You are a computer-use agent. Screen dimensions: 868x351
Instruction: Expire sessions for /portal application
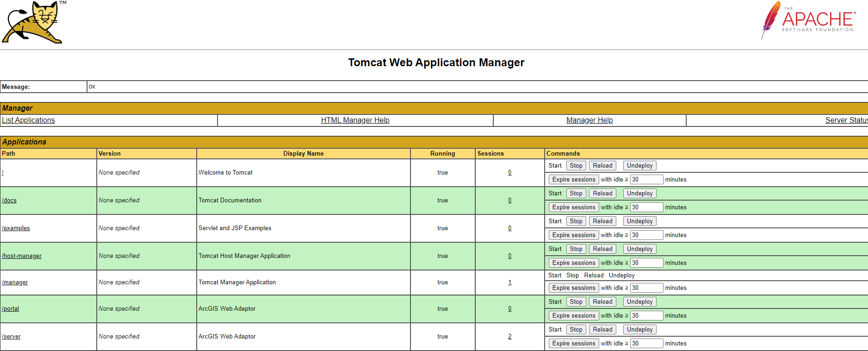click(x=574, y=316)
